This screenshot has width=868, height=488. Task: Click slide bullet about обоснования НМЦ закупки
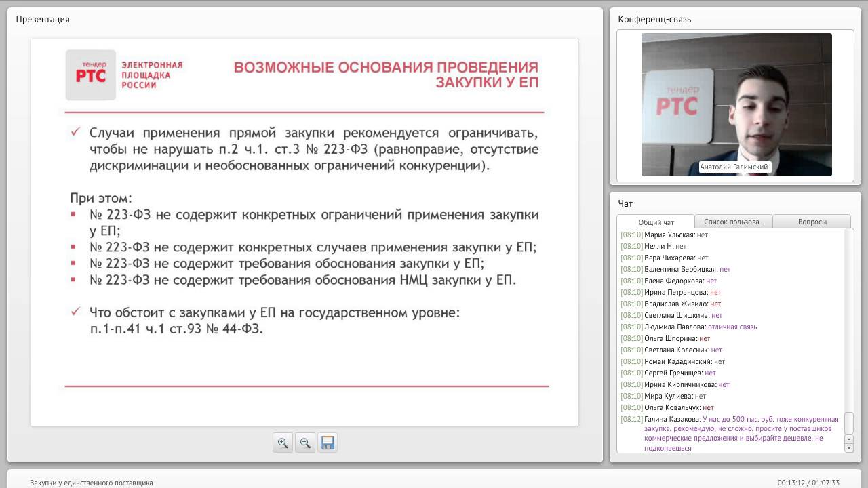pyautogui.click(x=302, y=279)
